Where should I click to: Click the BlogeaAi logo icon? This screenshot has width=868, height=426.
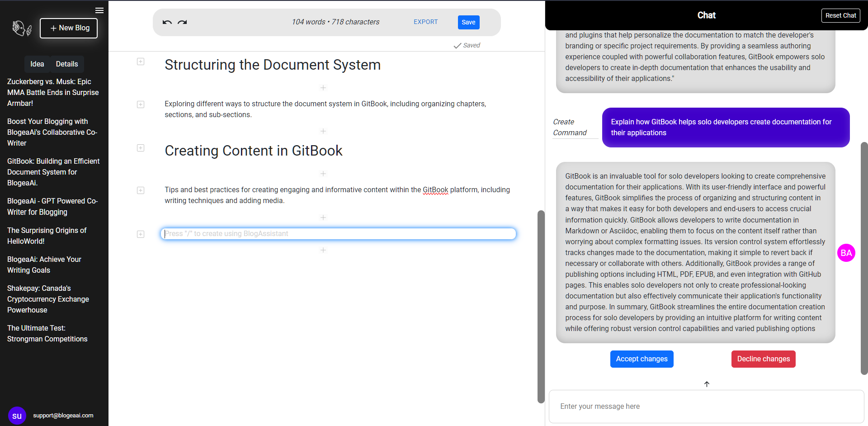click(21, 28)
